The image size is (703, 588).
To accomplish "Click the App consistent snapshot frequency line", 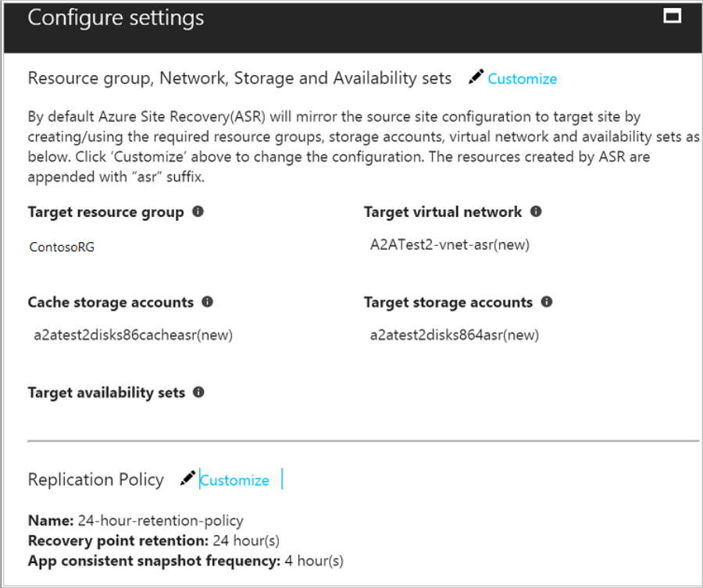I will (x=185, y=561).
